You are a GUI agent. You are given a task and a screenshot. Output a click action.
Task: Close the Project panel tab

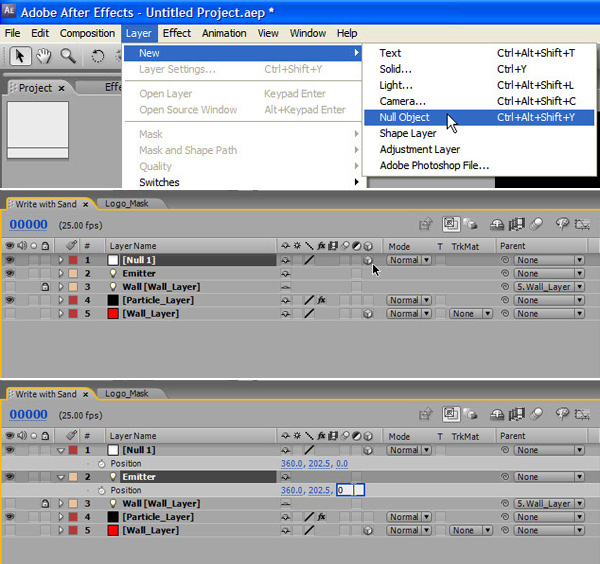pos(61,88)
